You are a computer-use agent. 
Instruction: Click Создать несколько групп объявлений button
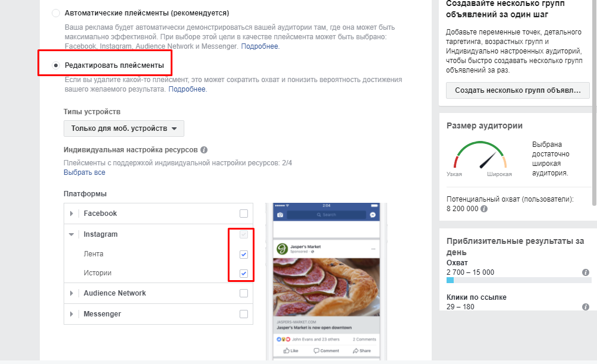coord(518,90)
